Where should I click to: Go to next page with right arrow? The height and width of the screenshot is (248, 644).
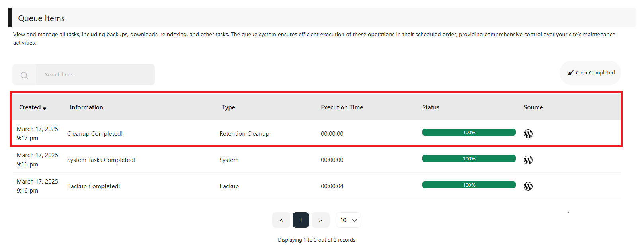click(x=320, y=220)
